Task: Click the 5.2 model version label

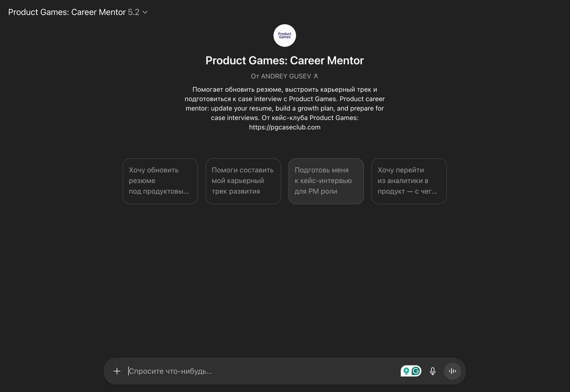Action: tap(133, 12)
